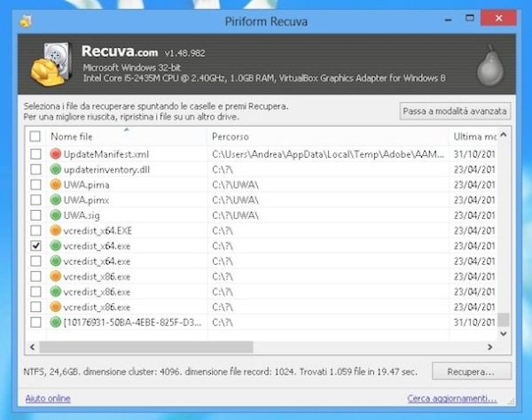This screenshot has height=420, width=532.
Task: Click the green status icon beside UWA.pimx
Action: [x=56, y=199]
